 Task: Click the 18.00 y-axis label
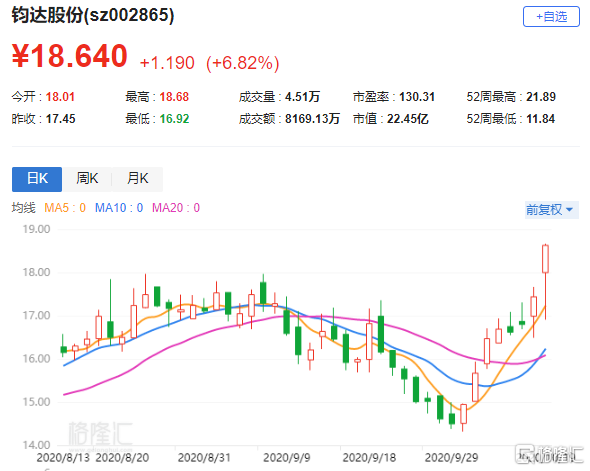(36, 272)
